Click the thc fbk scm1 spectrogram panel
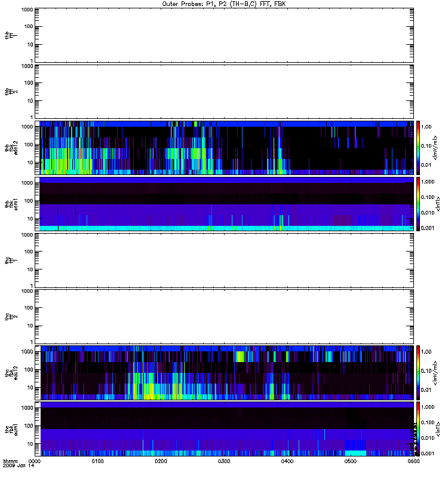 coord(225,429)
